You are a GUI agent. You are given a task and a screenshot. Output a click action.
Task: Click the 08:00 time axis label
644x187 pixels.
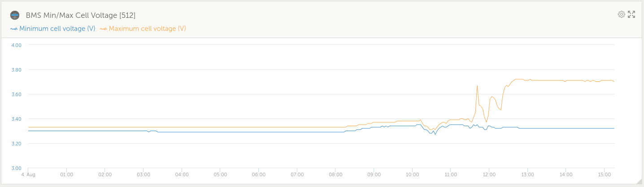pyautogui.click(x=335, y=174)
